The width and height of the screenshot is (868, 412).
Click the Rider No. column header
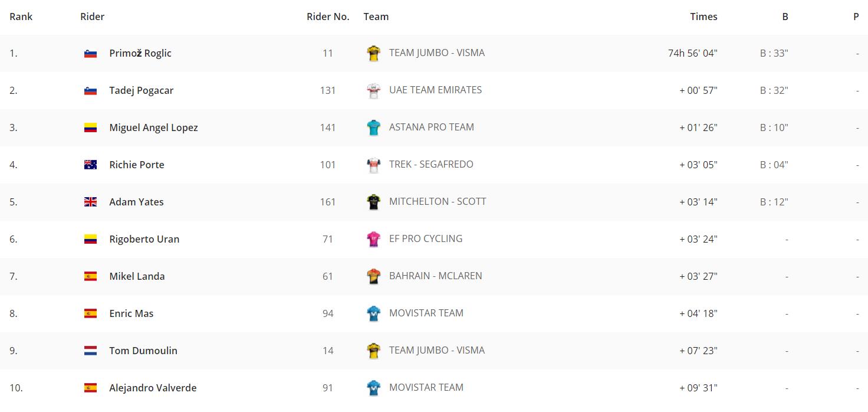[x=328, y=17]
